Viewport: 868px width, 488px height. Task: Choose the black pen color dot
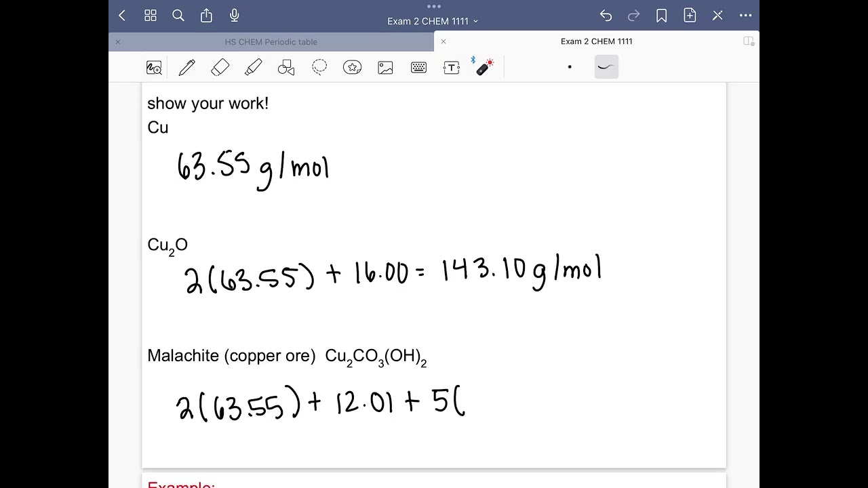[570, 67]
